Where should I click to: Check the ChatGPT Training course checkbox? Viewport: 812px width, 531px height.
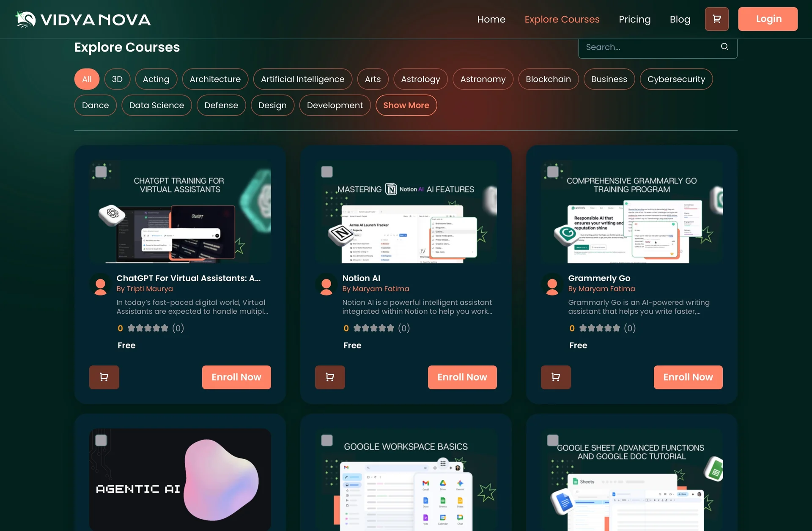101,172
